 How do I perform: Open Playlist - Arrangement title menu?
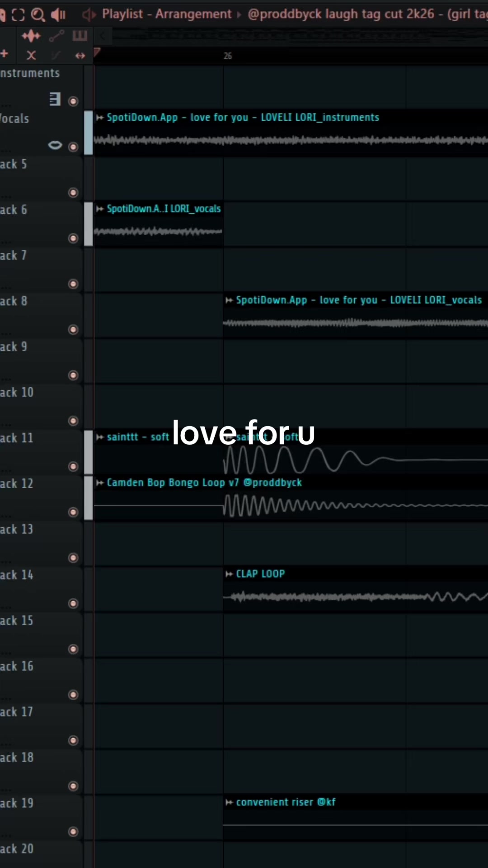167,14
